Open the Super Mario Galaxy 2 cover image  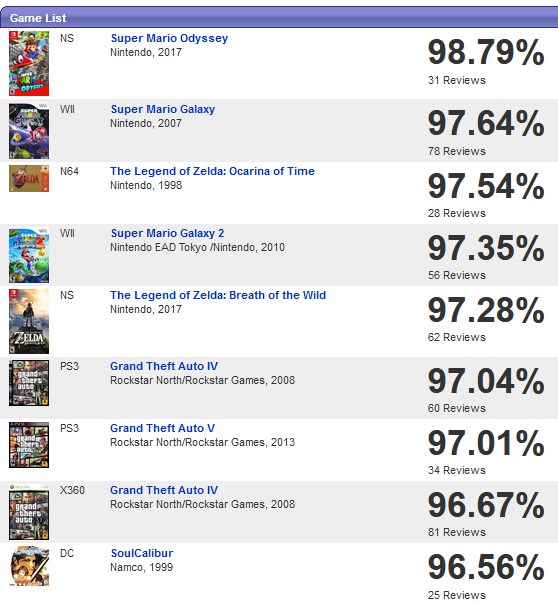coord(29,255)
